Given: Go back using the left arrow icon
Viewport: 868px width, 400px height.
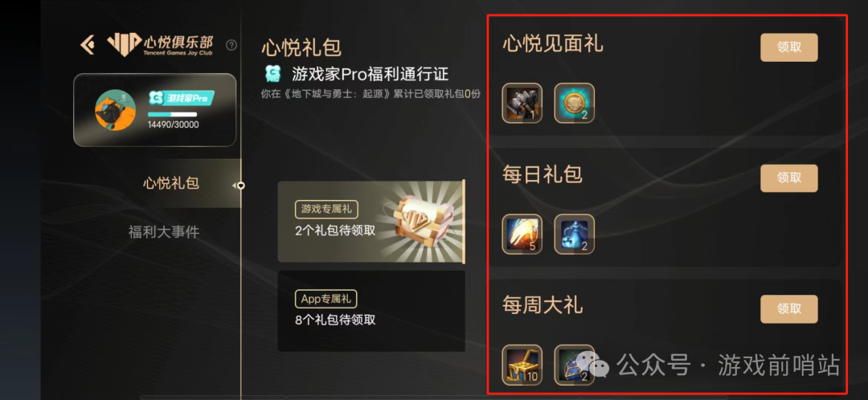Looking at the screenshot, I should point(87,45).
